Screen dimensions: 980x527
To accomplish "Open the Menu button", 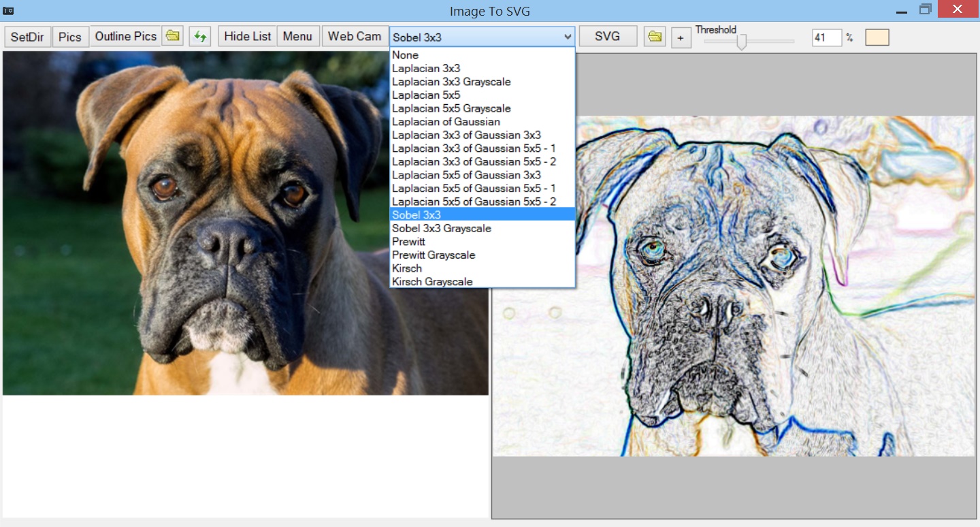I will coord(297,37).
